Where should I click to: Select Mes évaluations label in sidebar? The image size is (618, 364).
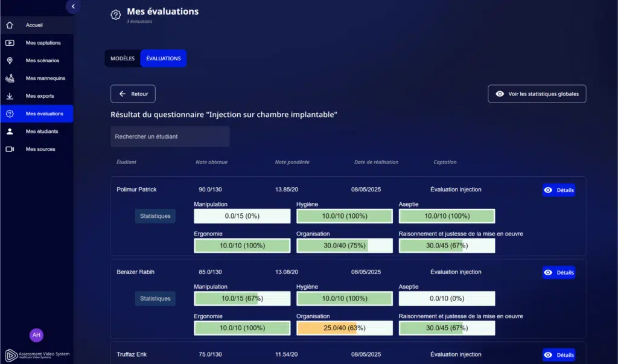tap(45, 113)
